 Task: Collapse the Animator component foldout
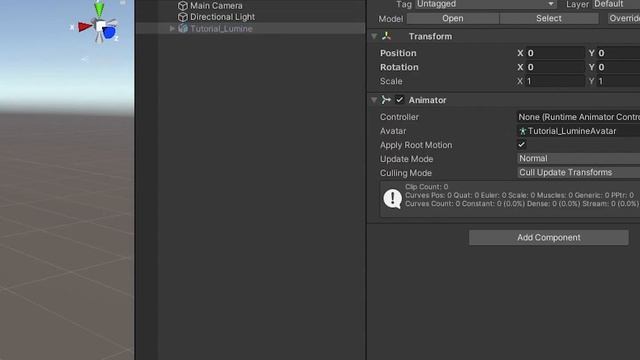tap(374, 100)
